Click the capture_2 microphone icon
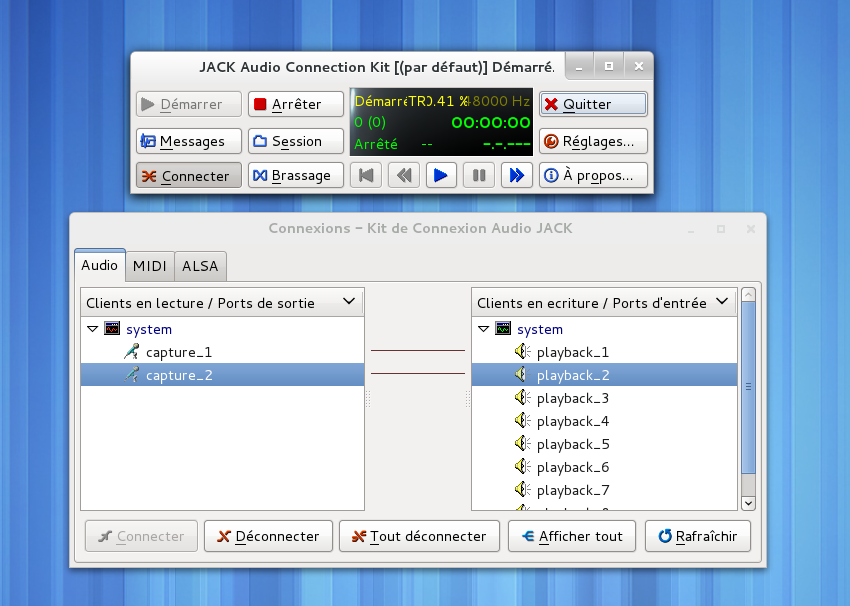The width and height of the screenshot is (850, 606). click(x=131, y=375)
